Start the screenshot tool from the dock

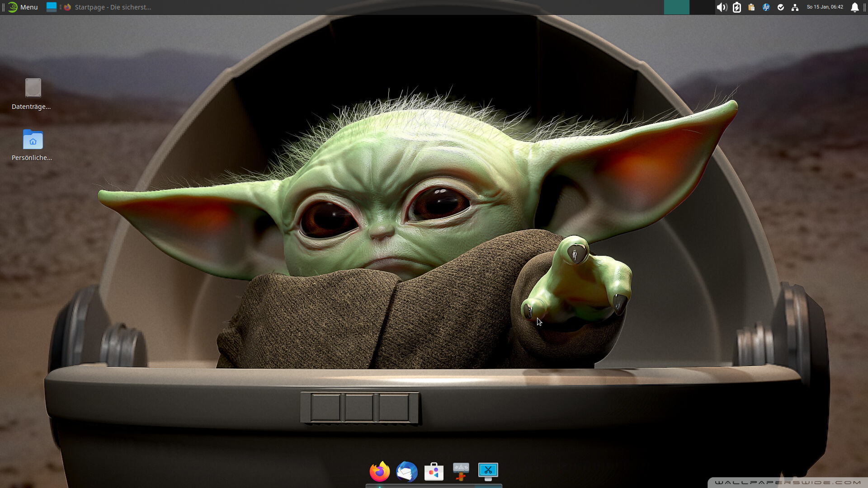click(488, 471)
